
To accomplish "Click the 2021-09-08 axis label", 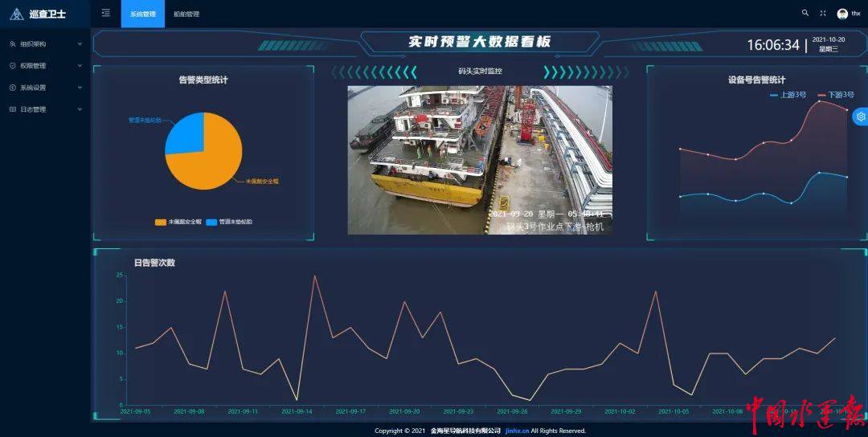I will [x=189, y=411].
